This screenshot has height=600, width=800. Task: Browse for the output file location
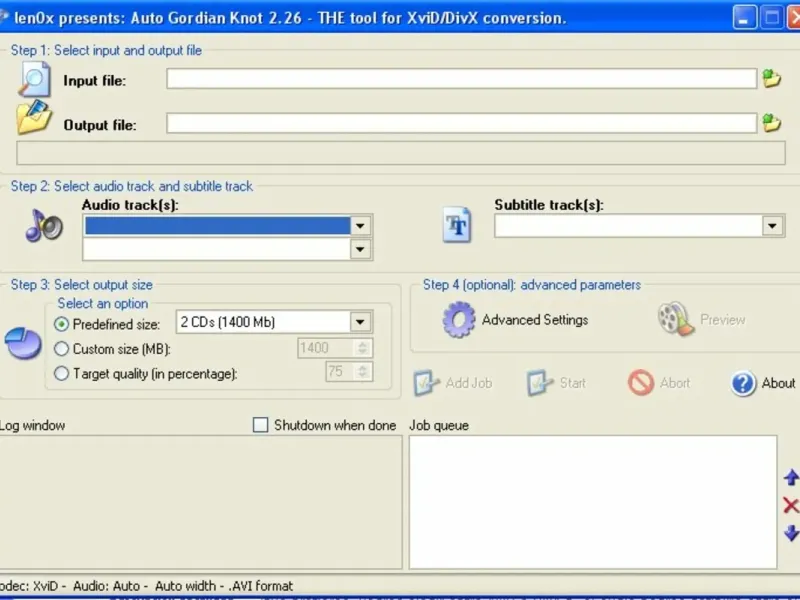tap(771, 123)
